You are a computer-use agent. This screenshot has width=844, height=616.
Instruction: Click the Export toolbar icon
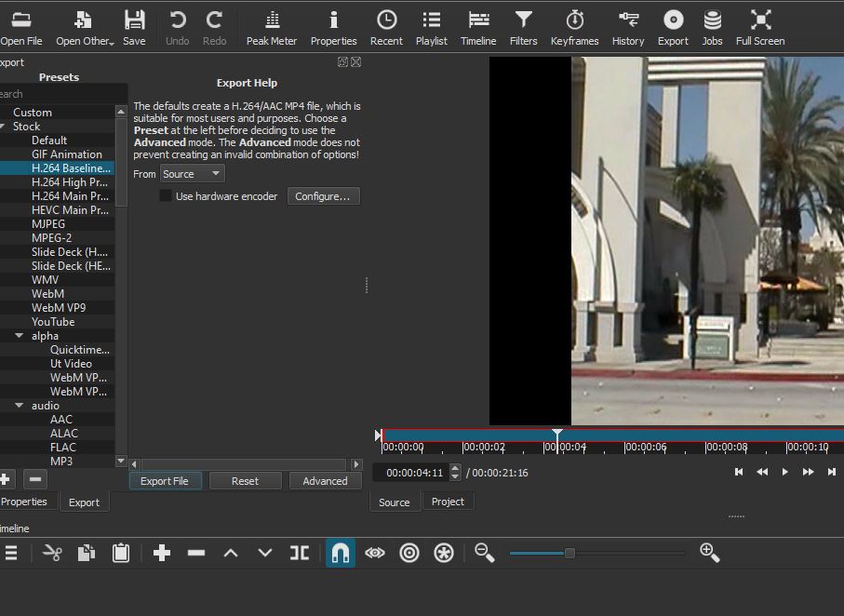[x=673, y=28]
